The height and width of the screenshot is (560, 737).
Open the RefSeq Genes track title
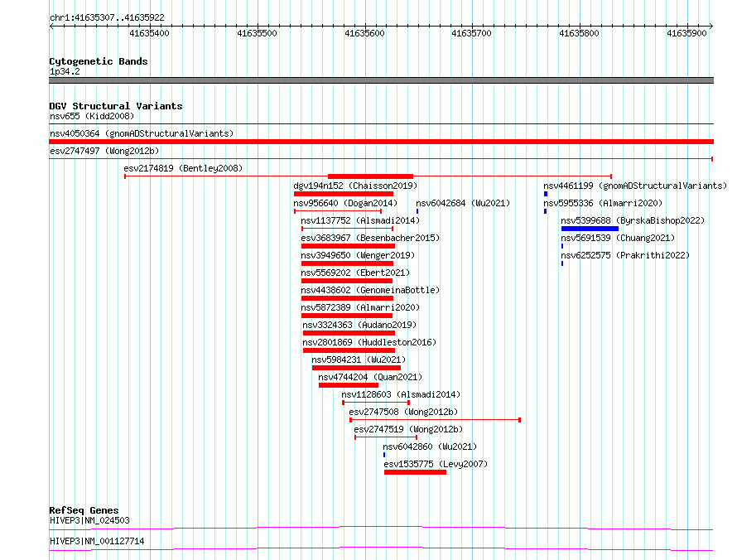tap(84, 510)
